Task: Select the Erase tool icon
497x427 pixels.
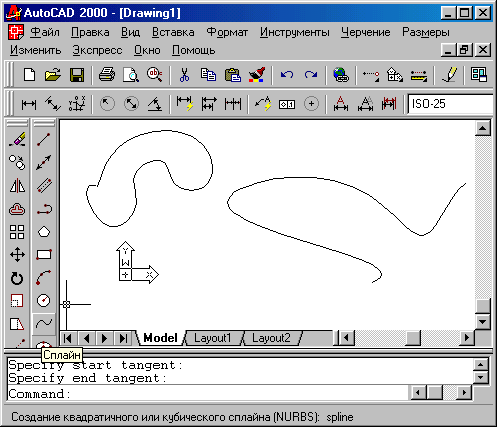Action: [x=17, y=139]
